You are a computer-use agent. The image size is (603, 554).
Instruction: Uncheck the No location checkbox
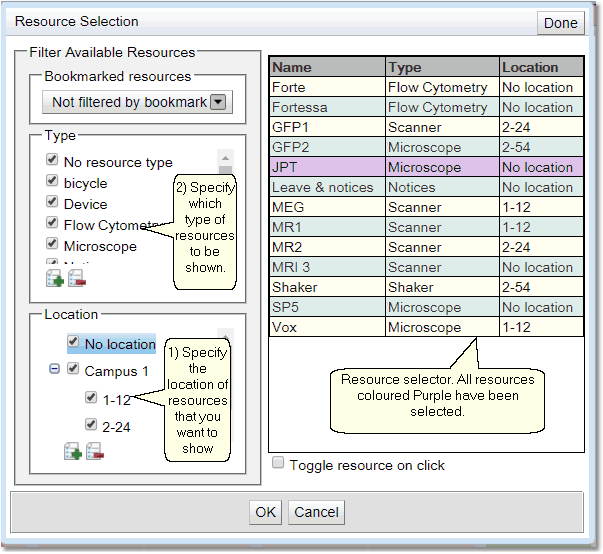(x=73, y=343)
